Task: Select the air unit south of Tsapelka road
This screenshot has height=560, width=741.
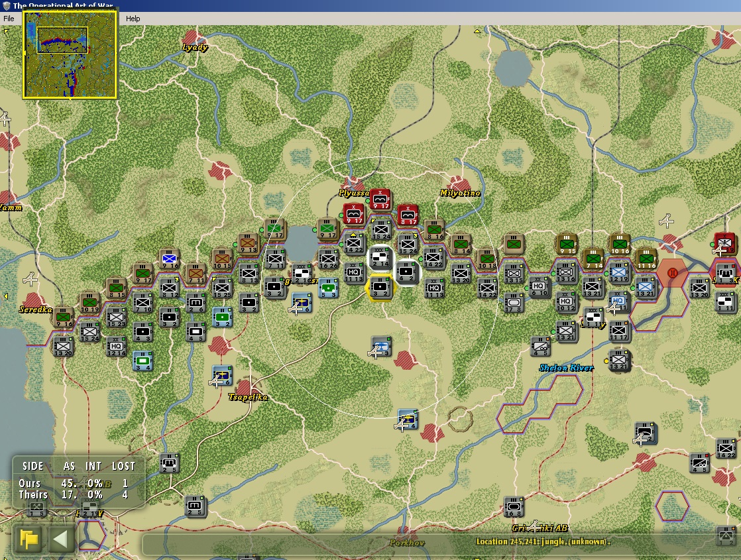Action: pos(221,376)
